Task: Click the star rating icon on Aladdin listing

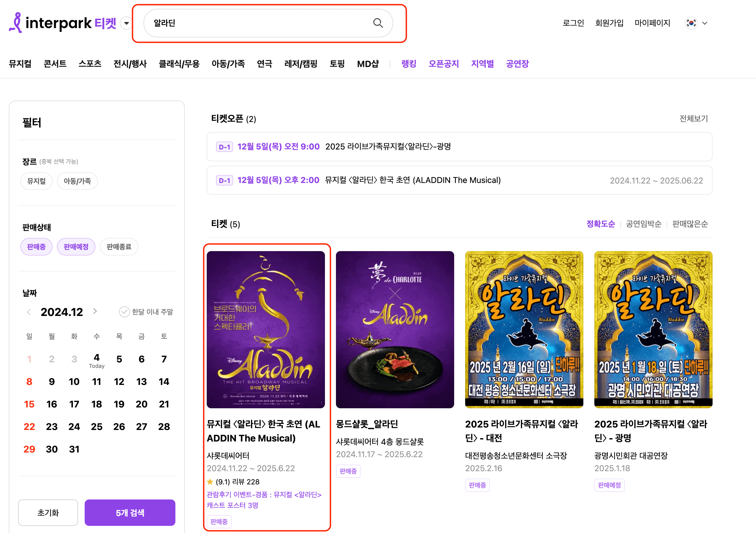Action: [210, 482]
